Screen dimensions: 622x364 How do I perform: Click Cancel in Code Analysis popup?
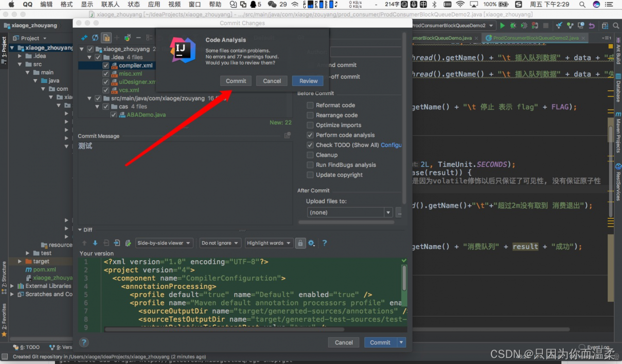click(272, 81)
